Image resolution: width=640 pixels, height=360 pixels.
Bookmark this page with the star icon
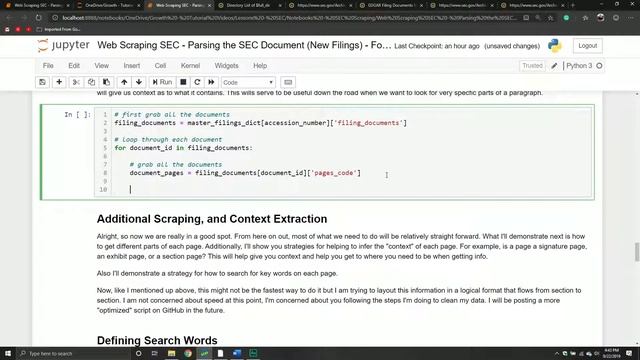[x=551, y=18]
